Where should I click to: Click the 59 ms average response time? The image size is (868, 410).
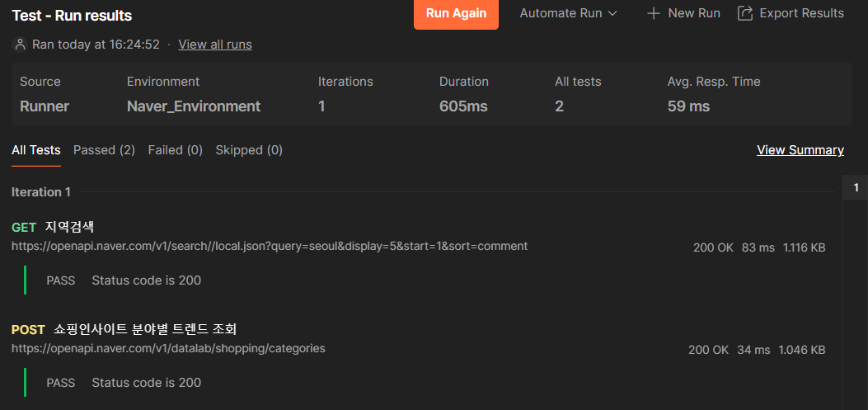688,106
